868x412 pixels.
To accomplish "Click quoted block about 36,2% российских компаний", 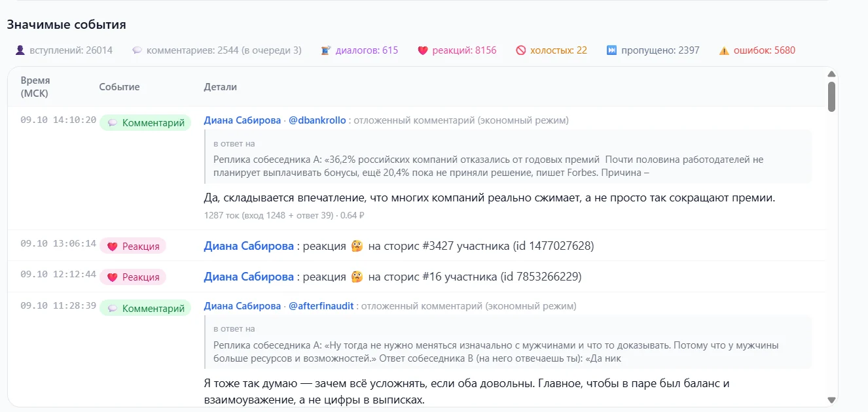I will (508, 157).
